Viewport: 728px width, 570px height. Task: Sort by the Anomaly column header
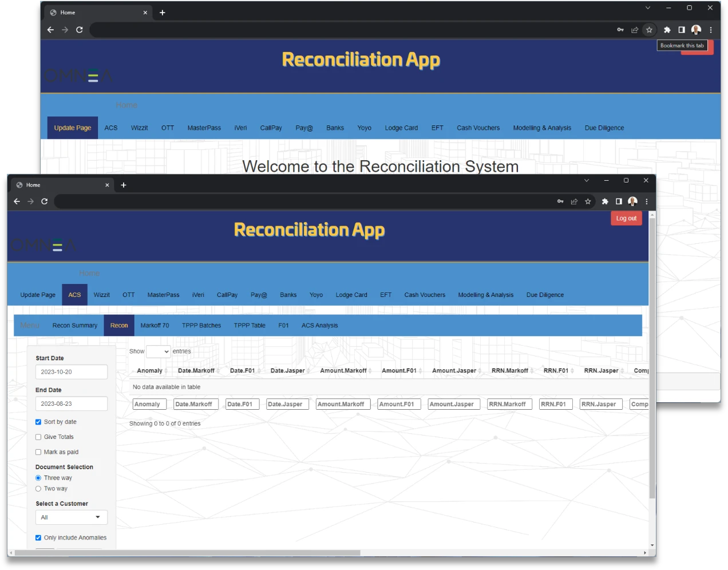[150, 371]
